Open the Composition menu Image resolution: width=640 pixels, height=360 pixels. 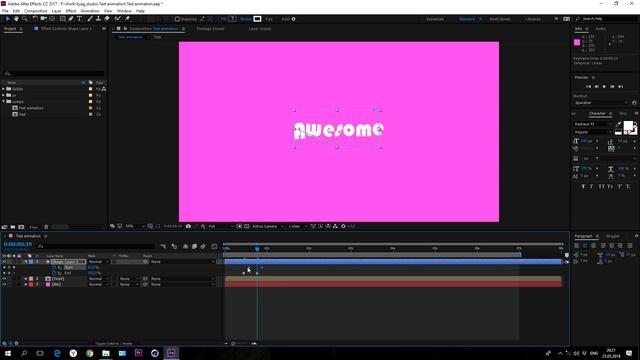36,11
